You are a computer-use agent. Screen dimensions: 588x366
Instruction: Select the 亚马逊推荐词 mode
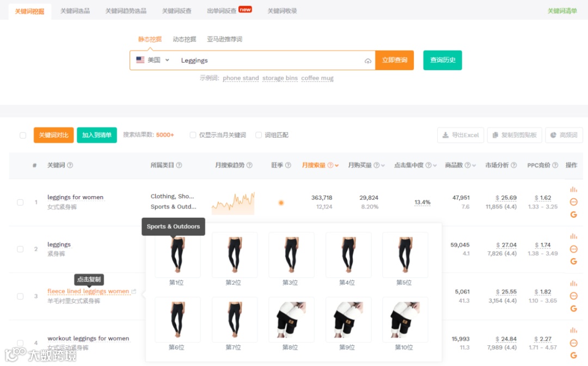[x=224, y=39]
